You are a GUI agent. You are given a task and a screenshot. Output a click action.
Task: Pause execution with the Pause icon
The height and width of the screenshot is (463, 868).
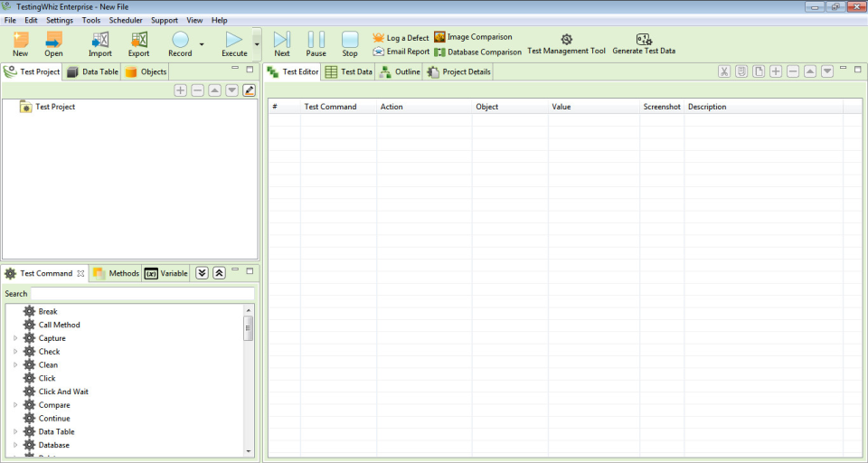[316, 43]
